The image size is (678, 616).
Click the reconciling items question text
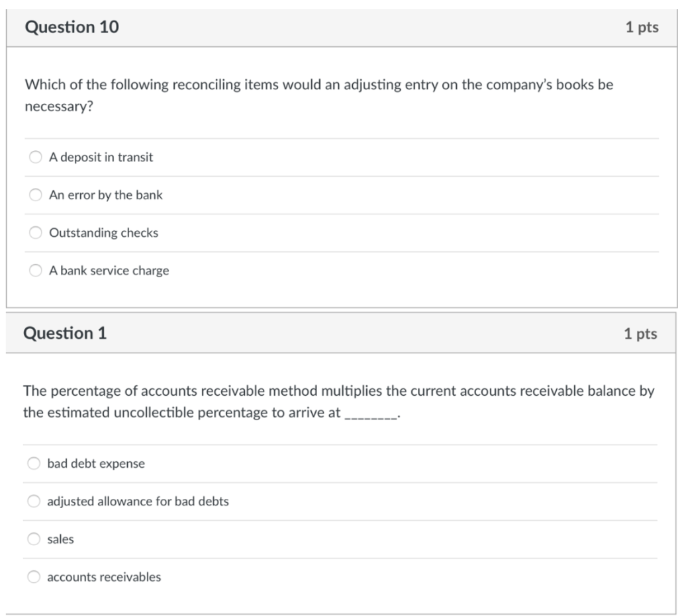point(318,95)
